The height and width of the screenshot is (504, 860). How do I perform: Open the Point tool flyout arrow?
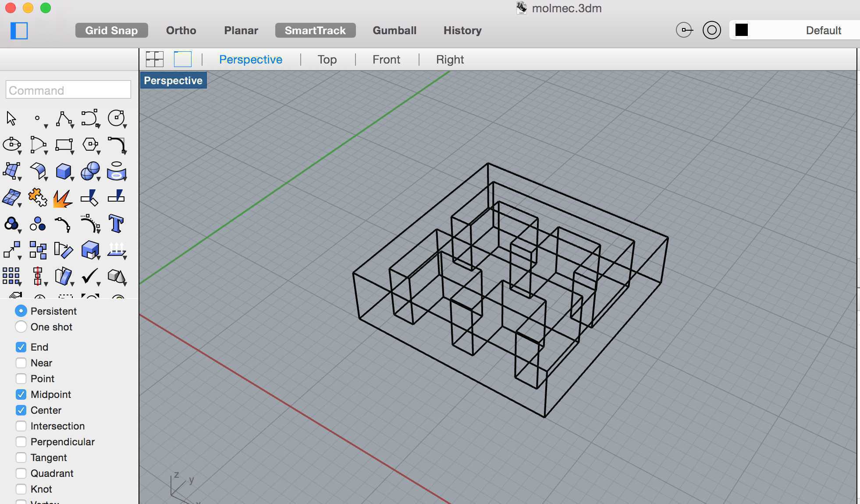46,127
